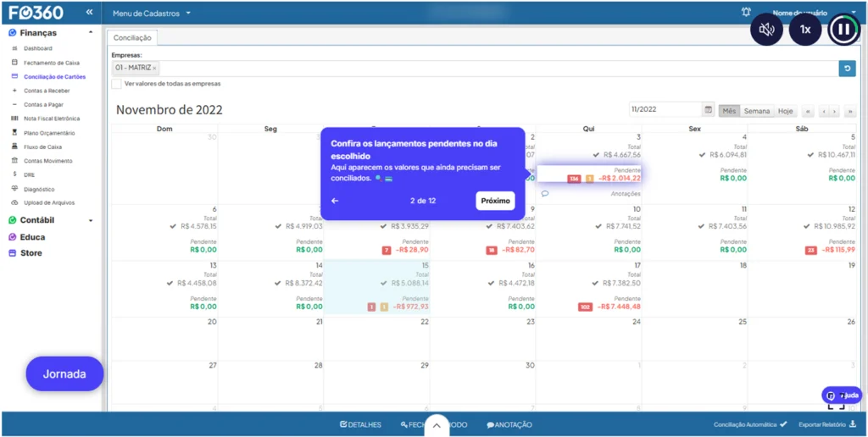Click pending -R$ 2.014,22 on day 3
Screen dimensions: 868x437
pyautogui.click(x=620, y=178)
